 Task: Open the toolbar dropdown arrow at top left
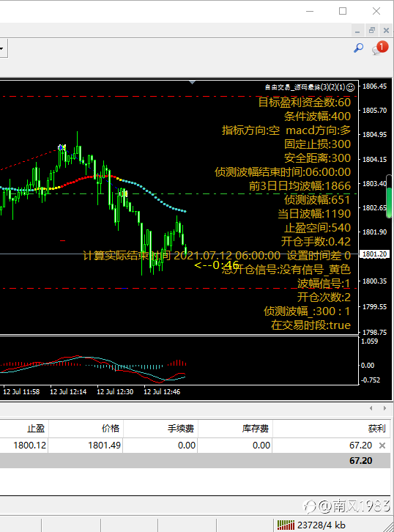click(2, 49)
